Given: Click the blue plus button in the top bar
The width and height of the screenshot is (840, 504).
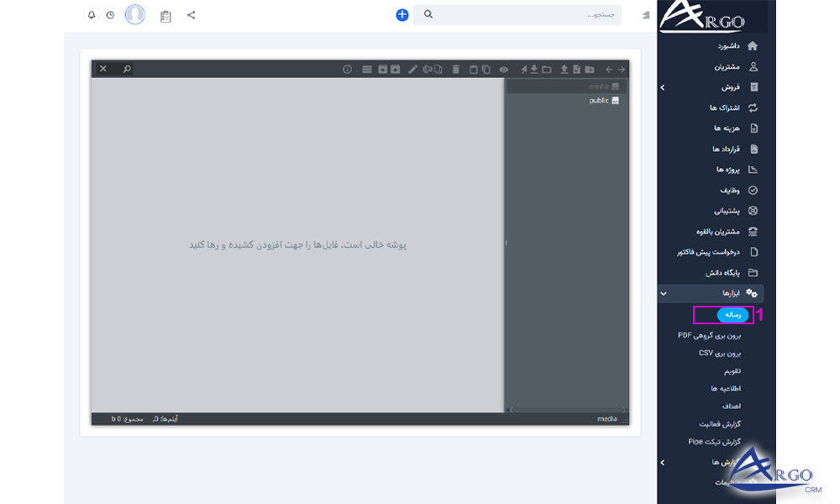Looking at the screenshot, I should coord(402,13).
